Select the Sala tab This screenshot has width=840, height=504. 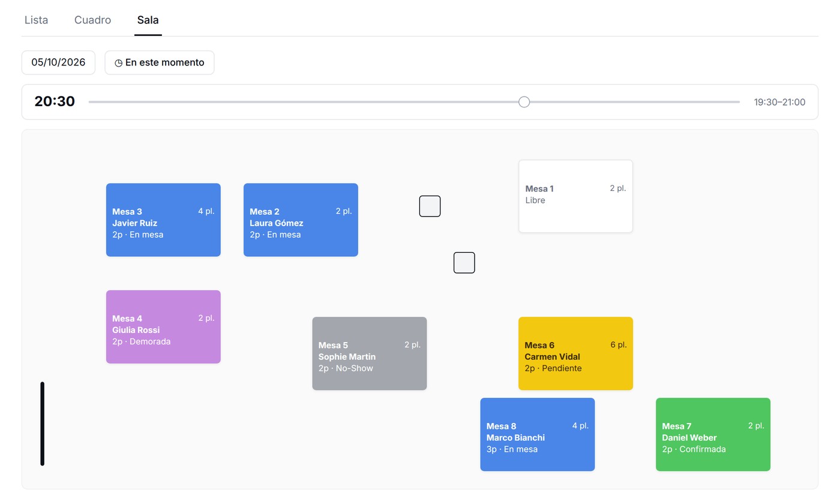click(x=148, y=20)
